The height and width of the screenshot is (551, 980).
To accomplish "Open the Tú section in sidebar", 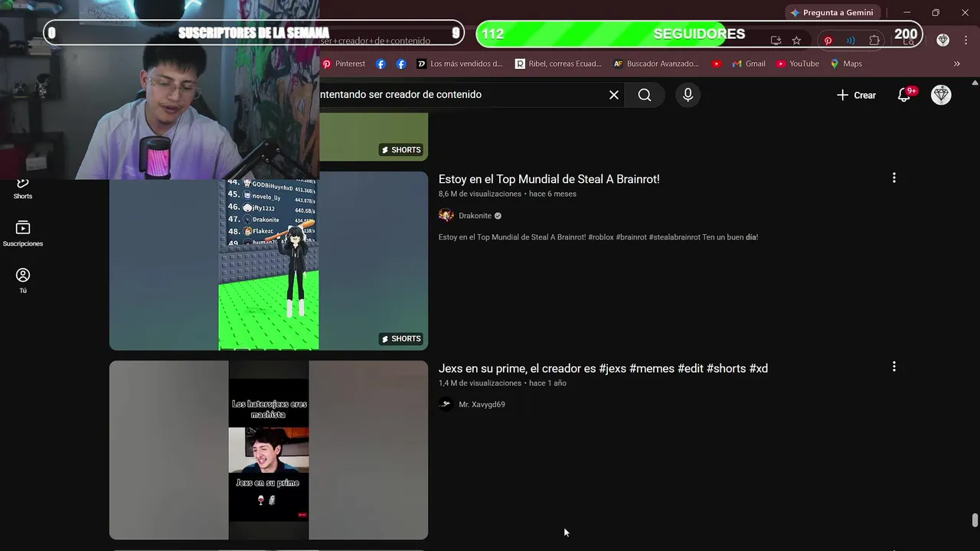I will [x=23, y=281].
